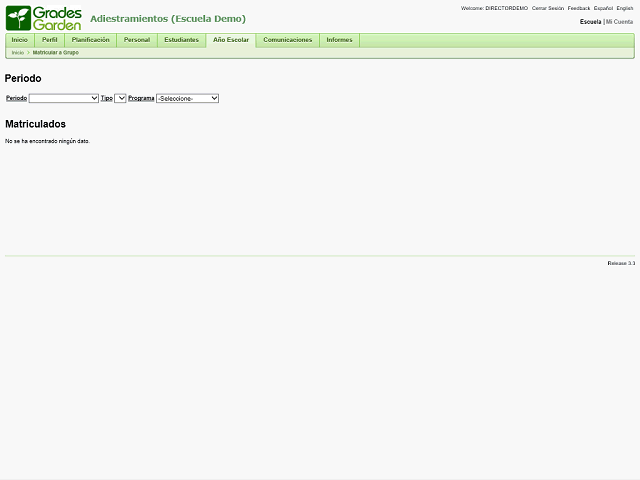
Task: Open the Planificación tab
Action: point(91,40)
